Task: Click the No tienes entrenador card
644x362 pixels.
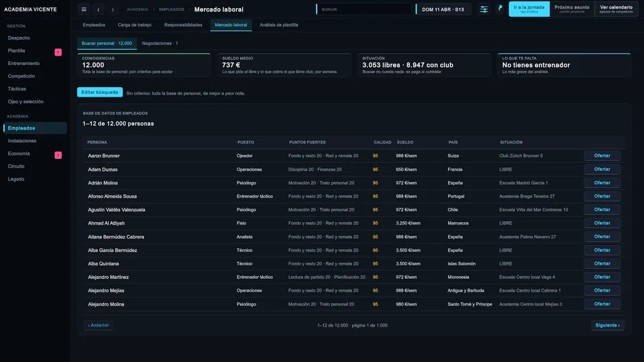Action: pos(564,65)
